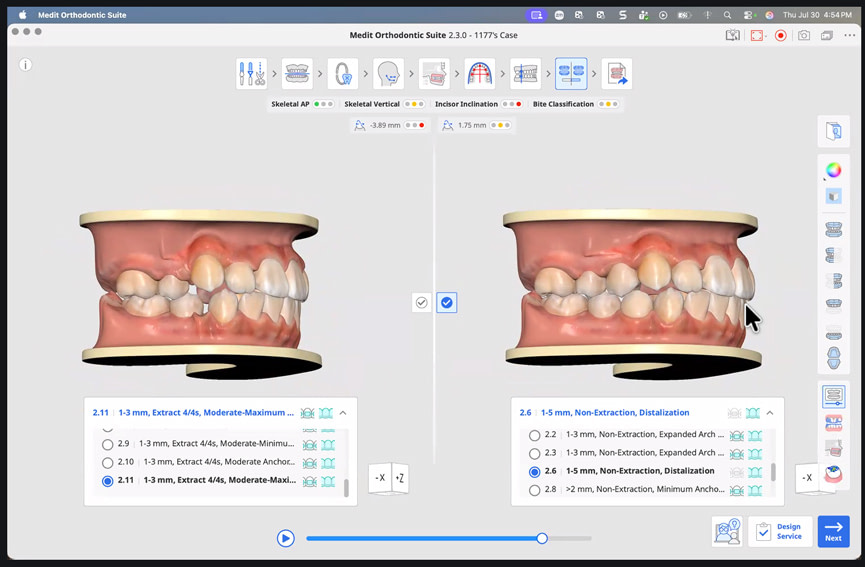
Task: Click the upper arch icon in row 2.10
Action: [309, 462]
